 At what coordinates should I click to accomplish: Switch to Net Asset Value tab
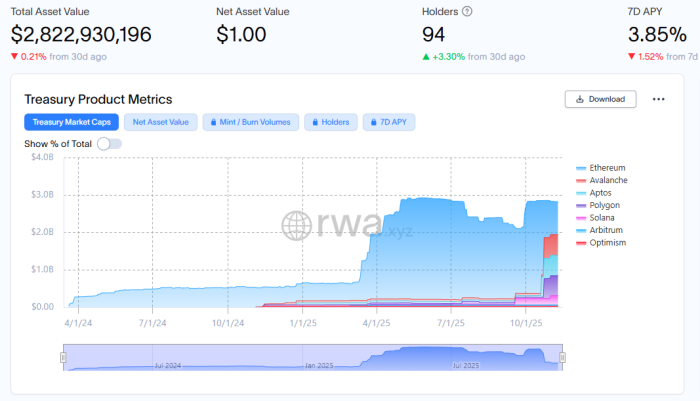tap(160, 122)
